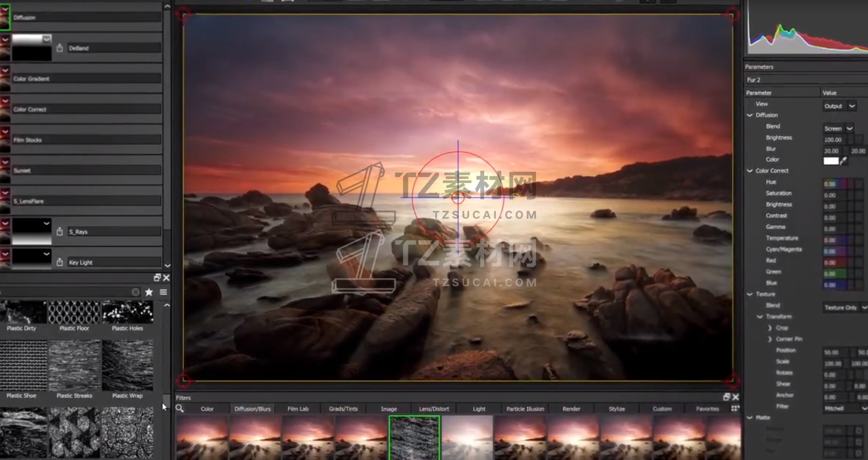
Task: Close the Filters panel
Action: [735, 397]
